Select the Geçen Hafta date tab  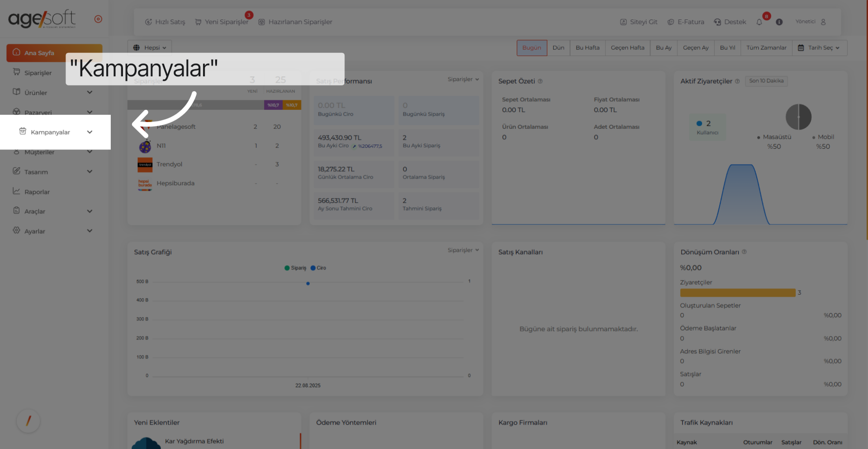pos(627,47)
